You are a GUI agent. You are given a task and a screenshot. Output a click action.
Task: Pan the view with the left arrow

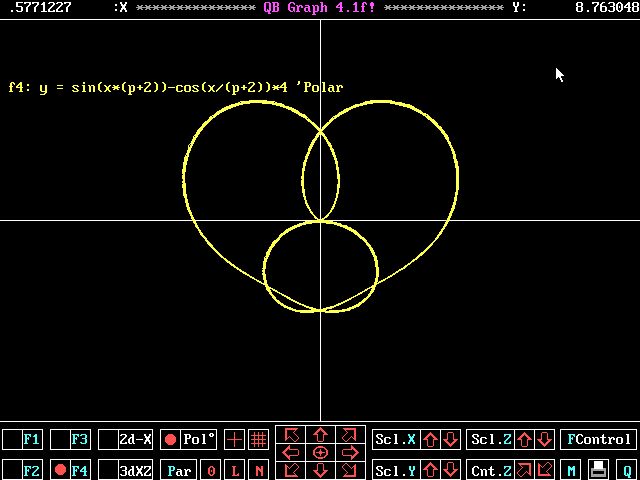click(x=291, y=452)
